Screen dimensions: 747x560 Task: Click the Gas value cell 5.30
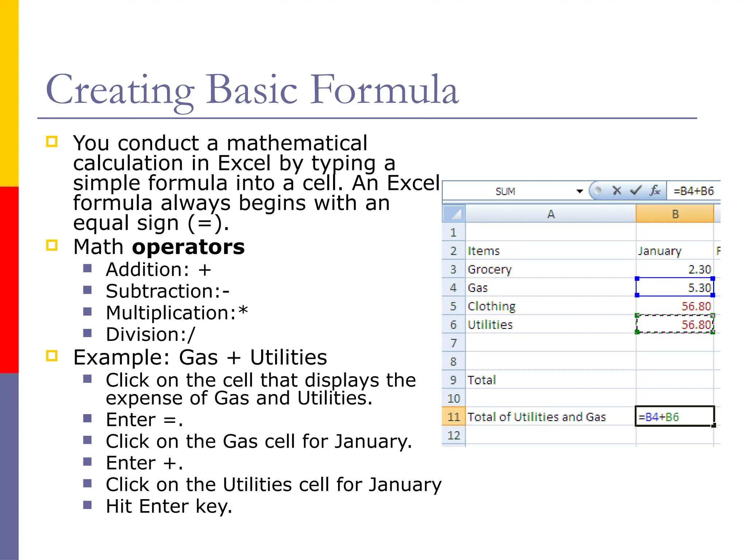[675, 288]
